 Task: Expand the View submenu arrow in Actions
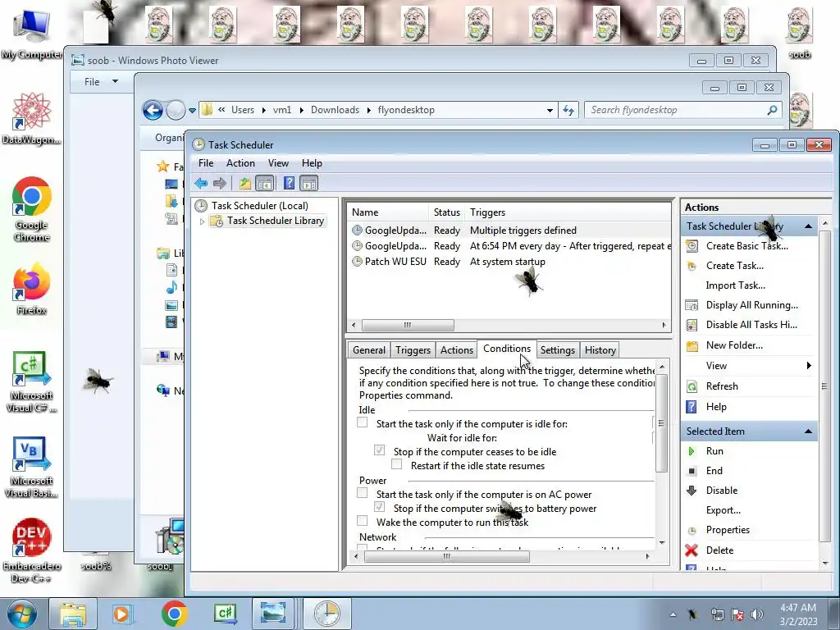pos(808,365)
